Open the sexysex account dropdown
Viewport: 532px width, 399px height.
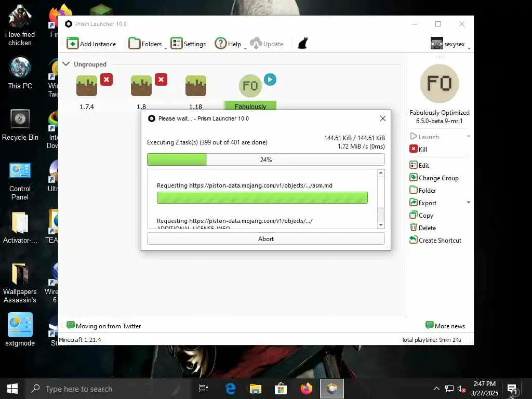(x=450, y=44)
